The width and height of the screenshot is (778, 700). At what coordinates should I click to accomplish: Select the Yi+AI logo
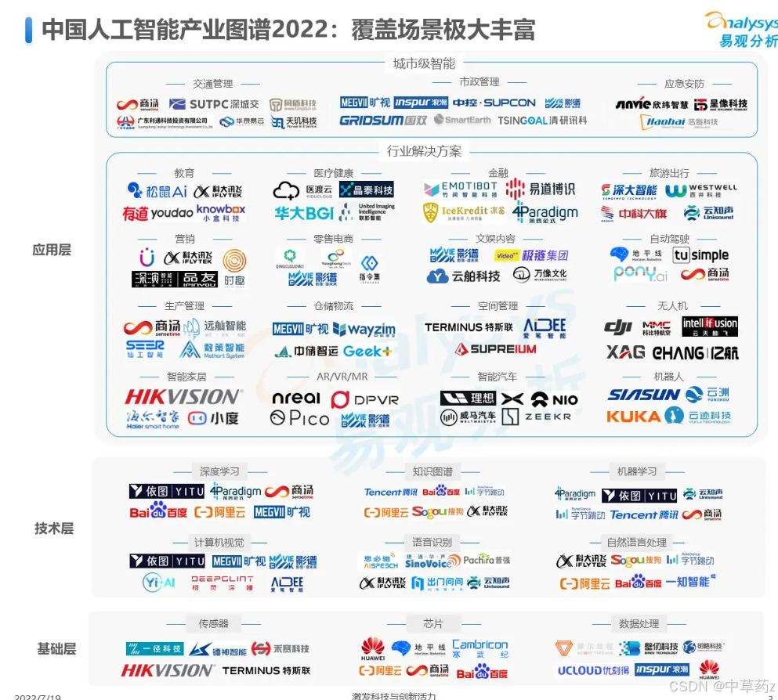[x=159, y=583]
